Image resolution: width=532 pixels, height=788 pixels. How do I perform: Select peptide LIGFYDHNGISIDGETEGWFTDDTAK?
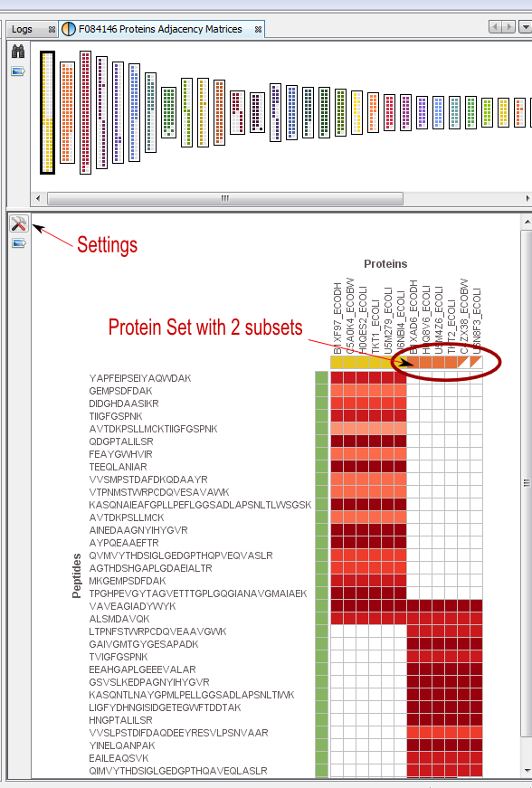tap(165, 707)
